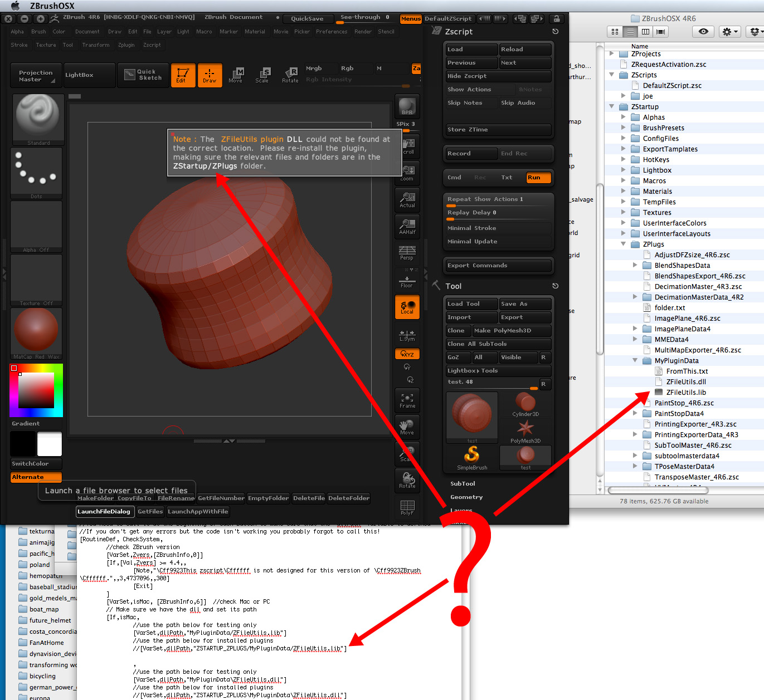Viewport: 764px width, 700px height.
Task: Collapse the MyPluginData folder
Action: tap(635, 360)
